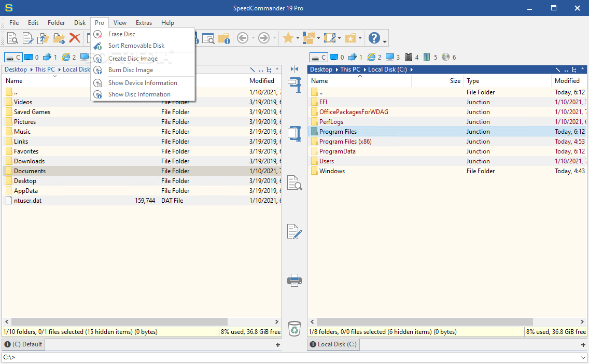This screenshot has height=364, width=589.
Task: Click the printer icon in center strip
Action: tap(294, 280)
